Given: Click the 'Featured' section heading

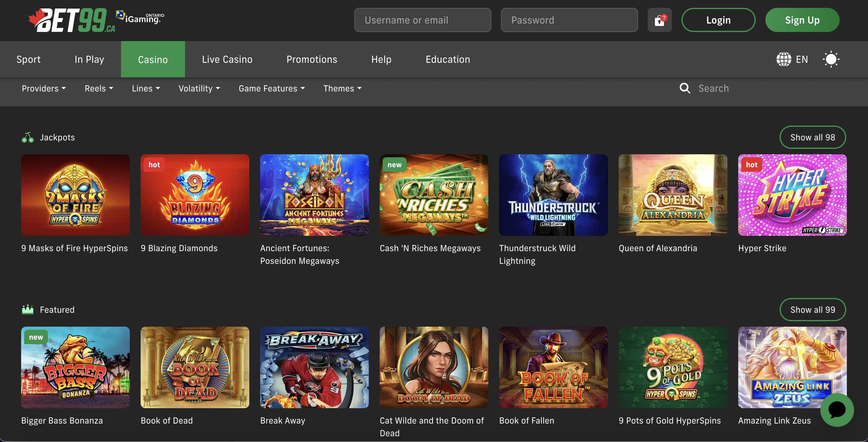Looking at the screenshot, I should tap(57, 309).
